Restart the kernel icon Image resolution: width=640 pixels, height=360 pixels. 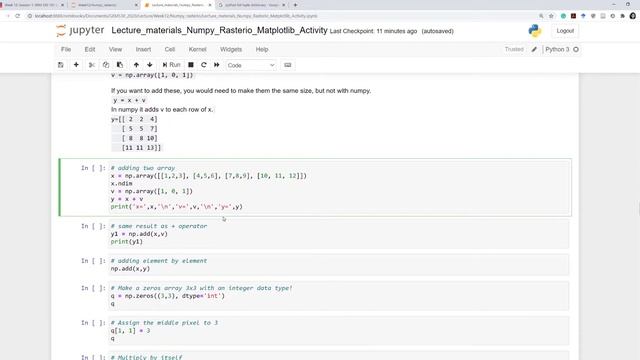coord(204,65)
